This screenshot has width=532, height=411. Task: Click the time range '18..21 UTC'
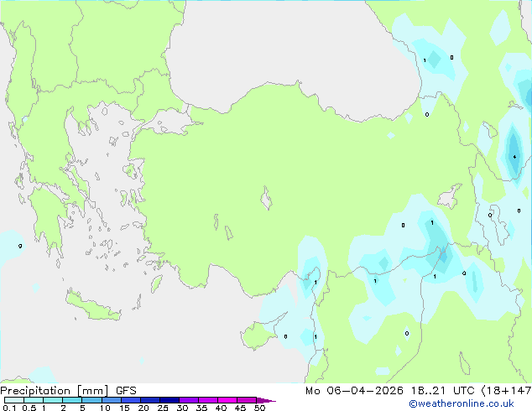(x=442, y=391)
